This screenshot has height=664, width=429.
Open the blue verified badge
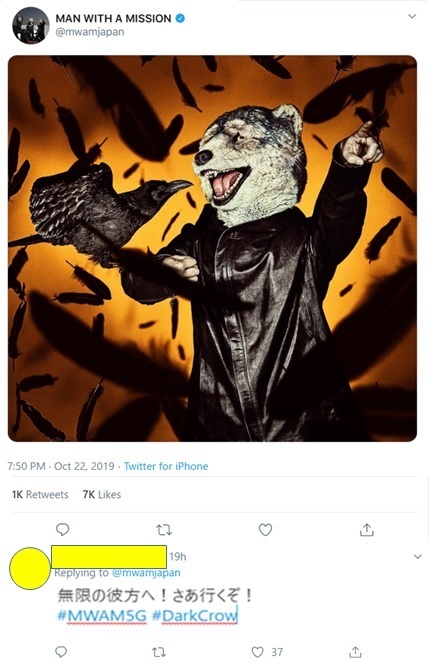pyautogui.click(x=180, y=18)
